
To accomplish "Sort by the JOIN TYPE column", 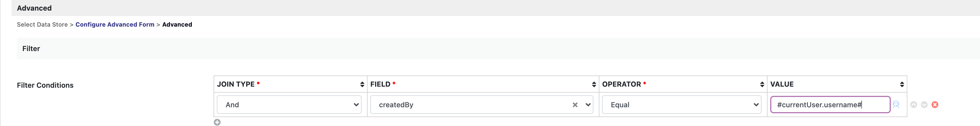I will tap(362, 84).
